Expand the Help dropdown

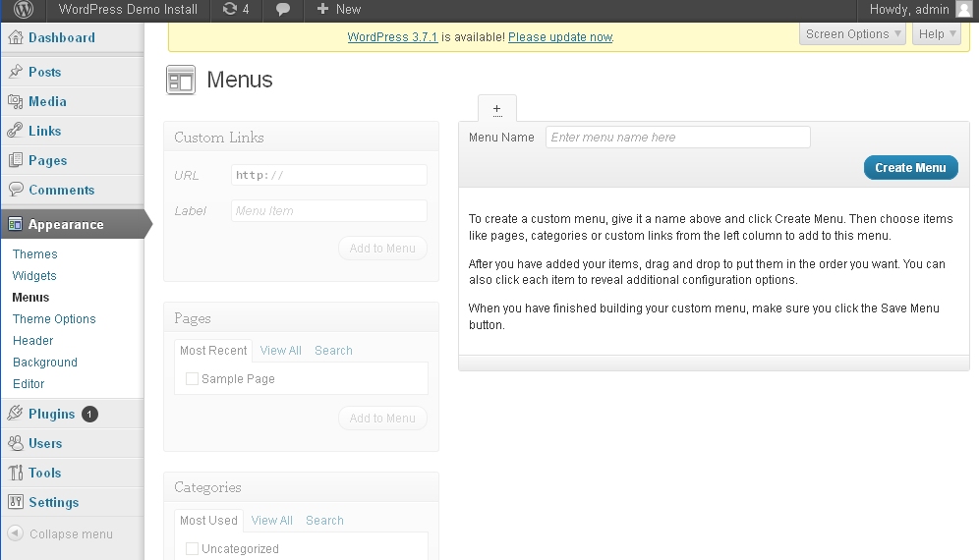coord(938,33)
